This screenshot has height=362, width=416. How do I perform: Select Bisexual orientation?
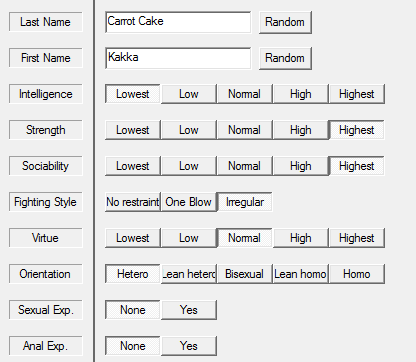(x=245, y=274)
